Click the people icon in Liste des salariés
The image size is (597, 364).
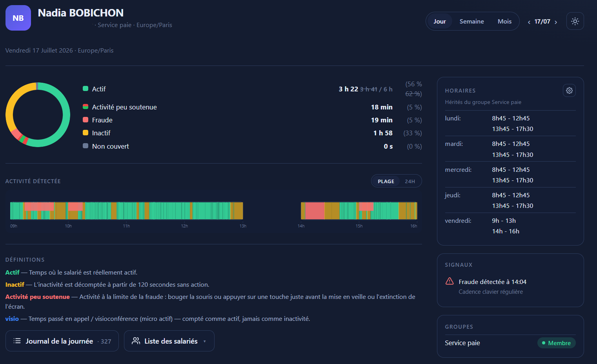pos(136,341)
